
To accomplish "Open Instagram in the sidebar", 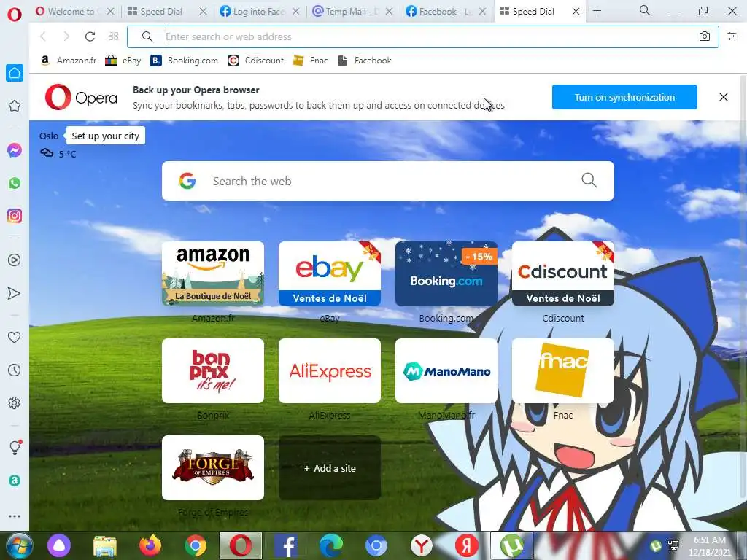I will tap(15, 216).
